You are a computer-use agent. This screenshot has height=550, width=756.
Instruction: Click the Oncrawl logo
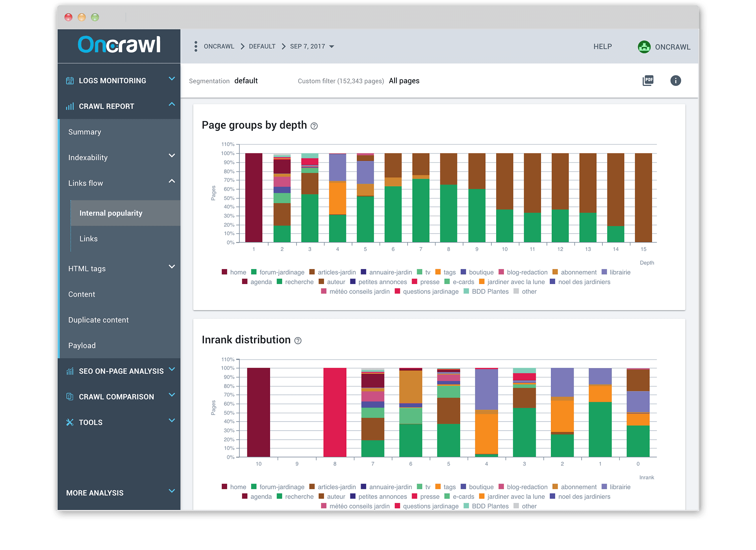(119, 45)
